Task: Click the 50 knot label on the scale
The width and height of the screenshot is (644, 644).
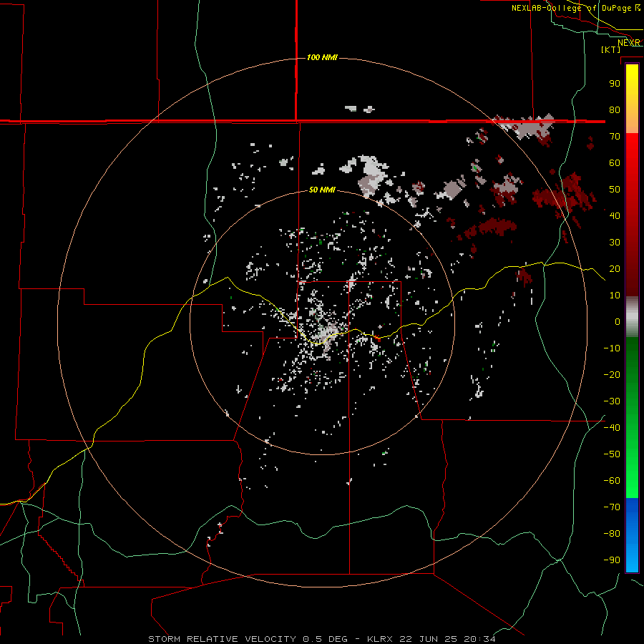Action: click(615, 190)
